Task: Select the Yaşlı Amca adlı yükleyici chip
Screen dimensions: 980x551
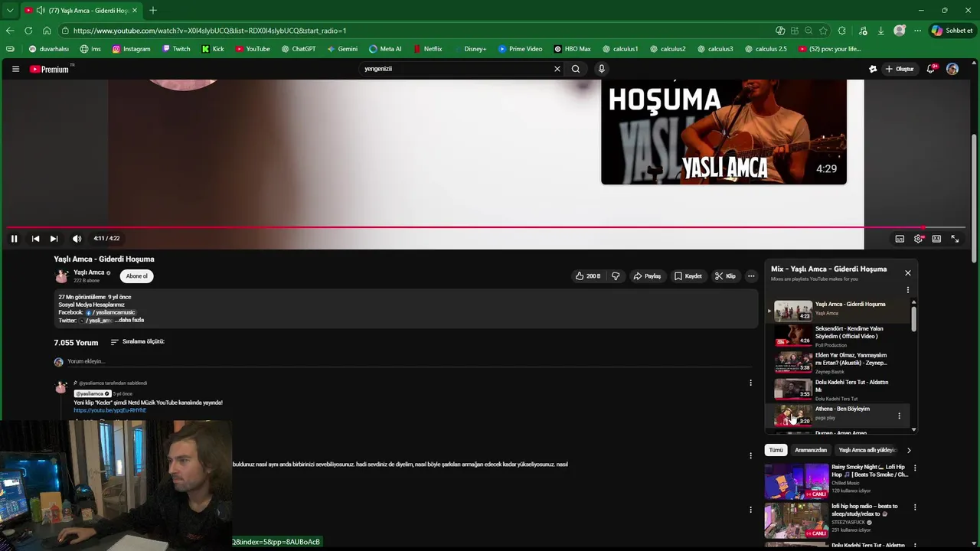Action: click(x=867, y=450)
